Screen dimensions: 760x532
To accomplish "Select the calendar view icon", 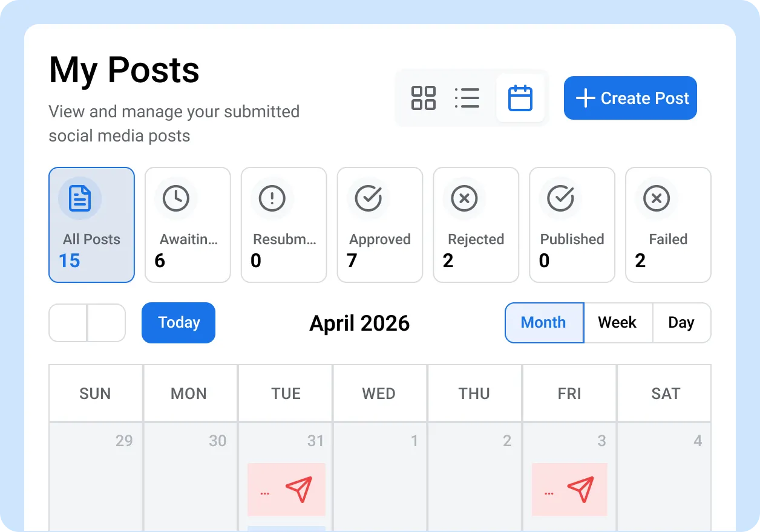I will pyautogui.click(x=520, y=98).
